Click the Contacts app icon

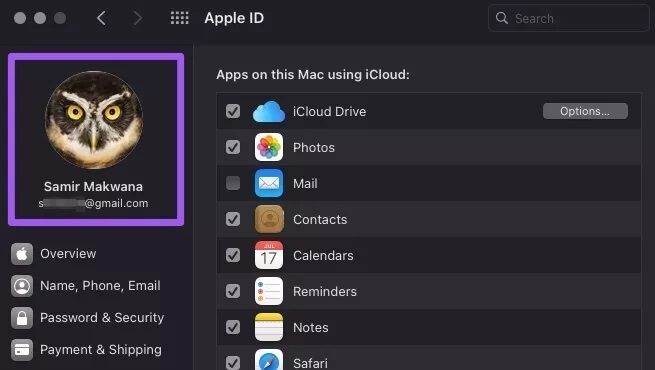click(269, 219)
